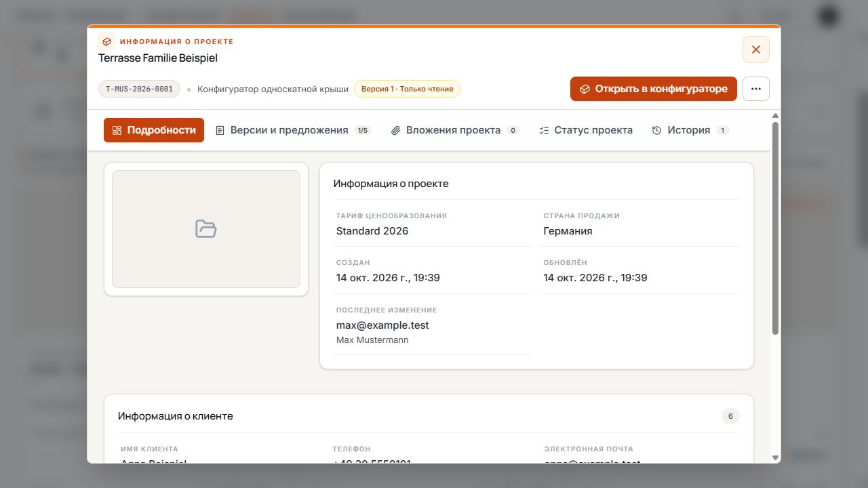Click the dialog's vertical scrollbar thumb
Viewport: 868px width, 488px height.
tap(776, 228)
